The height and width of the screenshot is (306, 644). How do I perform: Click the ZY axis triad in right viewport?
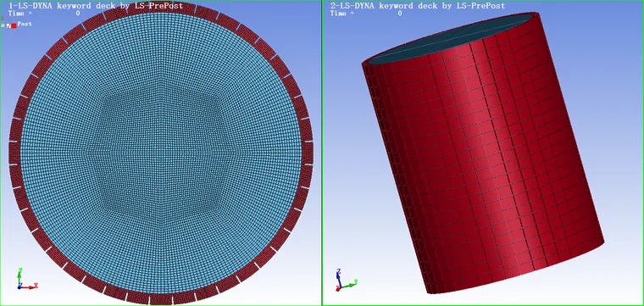(347, 280)
